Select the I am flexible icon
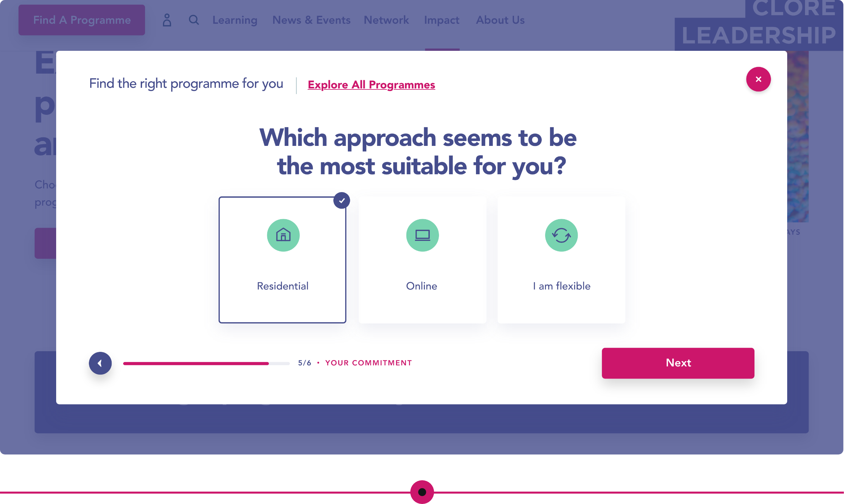 coord(561,235)
